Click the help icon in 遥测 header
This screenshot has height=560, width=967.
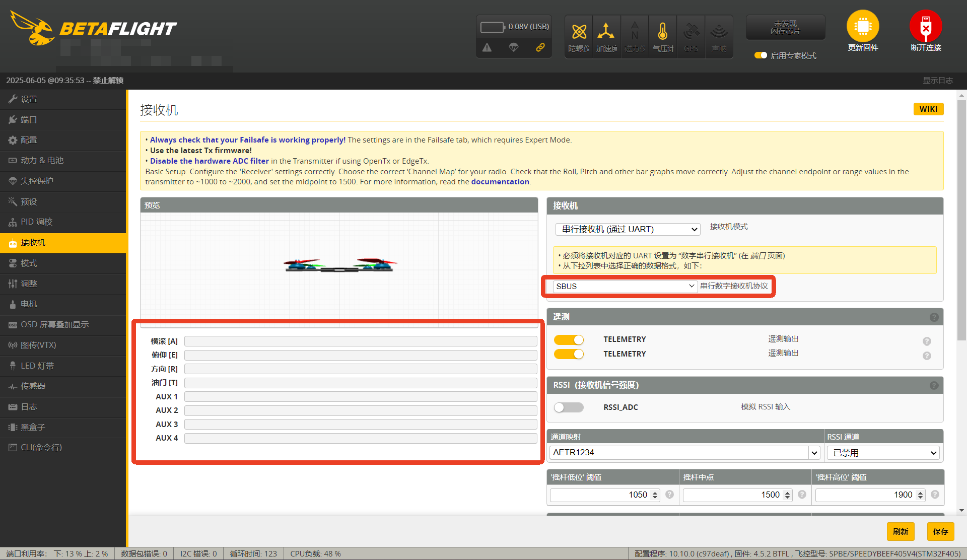[x=934, y=317]
